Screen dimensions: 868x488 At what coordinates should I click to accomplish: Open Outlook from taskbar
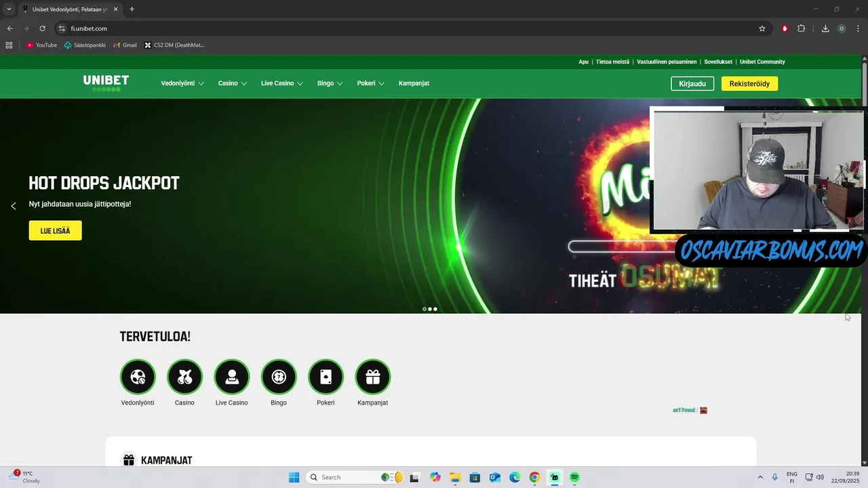coord(494,477)
